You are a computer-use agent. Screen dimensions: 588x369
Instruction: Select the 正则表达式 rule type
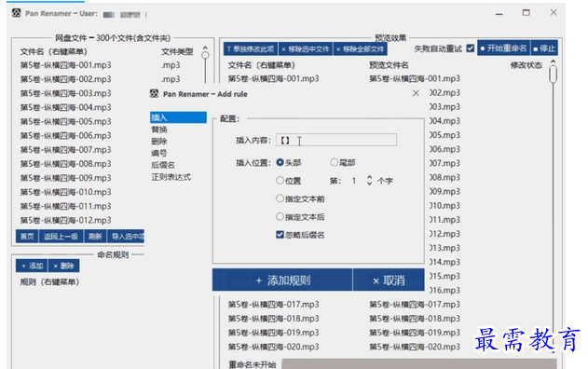(x=171, y=177)
